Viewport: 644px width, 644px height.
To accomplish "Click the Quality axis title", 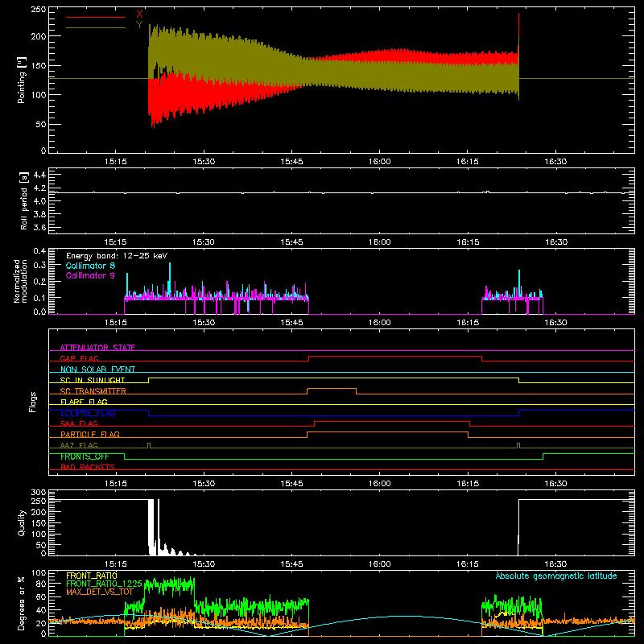I will click(x=22, y=522).
